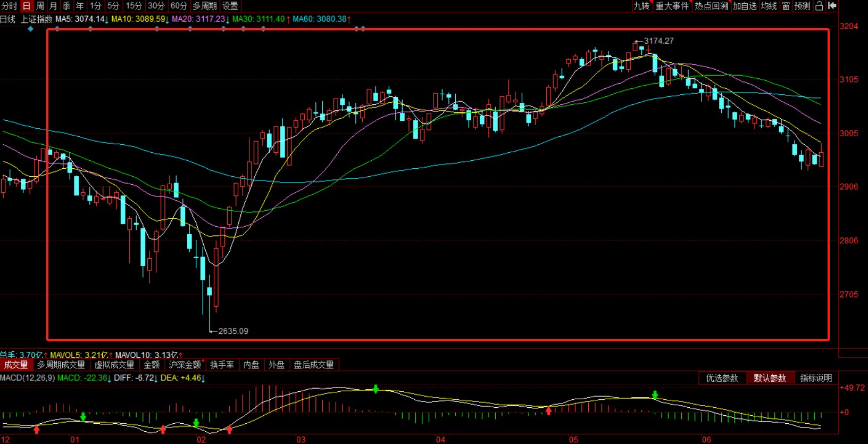The image size is (868, 444).
Task: Click the collapse-panel arrow icon at top right
Action: 832,6
